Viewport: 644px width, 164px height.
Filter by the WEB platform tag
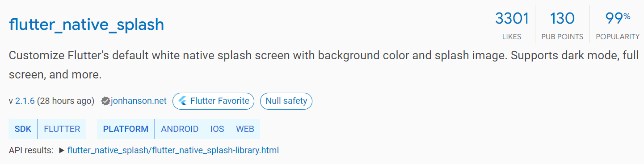245,129
